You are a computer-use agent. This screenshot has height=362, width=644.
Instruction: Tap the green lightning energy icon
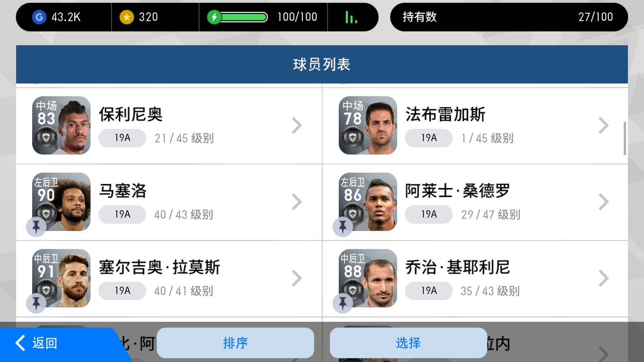(214, 17)
